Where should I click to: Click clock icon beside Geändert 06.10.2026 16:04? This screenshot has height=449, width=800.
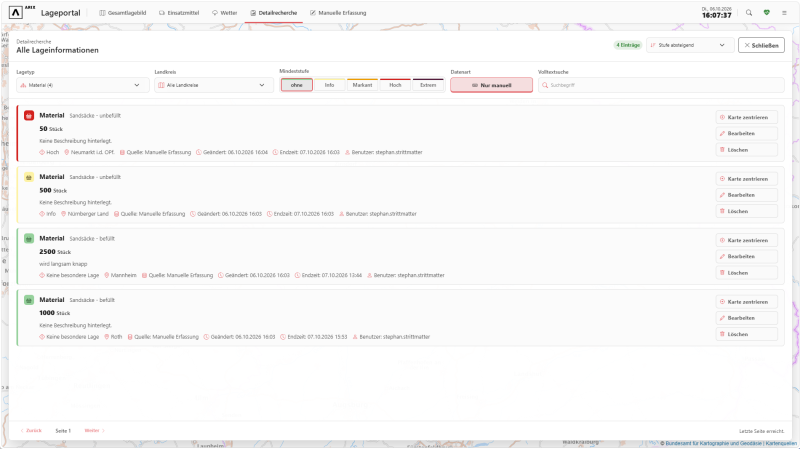pos(199,152)
